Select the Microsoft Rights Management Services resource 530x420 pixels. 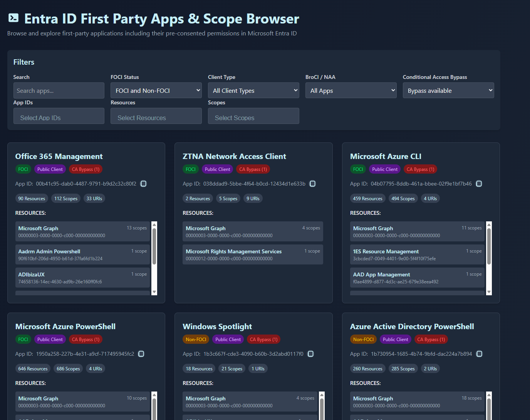(253, 254)
